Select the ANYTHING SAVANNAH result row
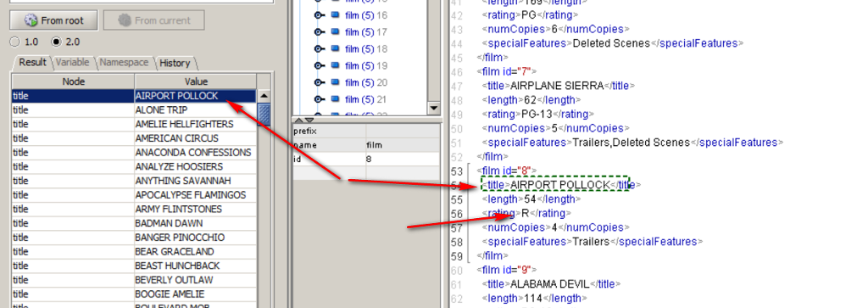 tap(135, 181)
